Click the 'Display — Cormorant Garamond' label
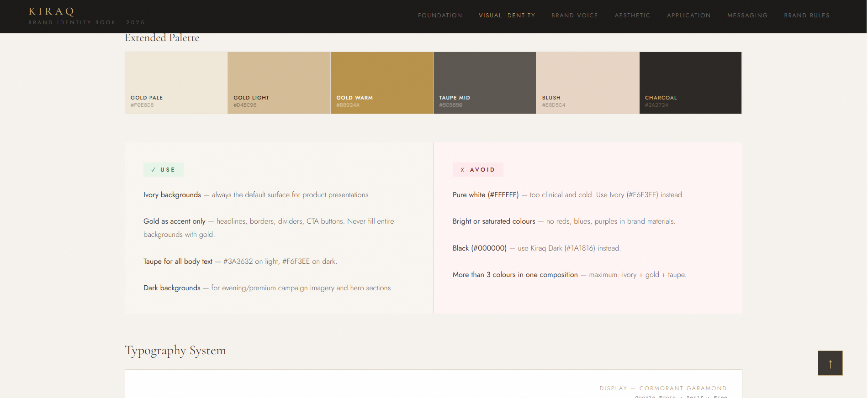The height and width of the screenshot is (398, 868). (663, 388)
